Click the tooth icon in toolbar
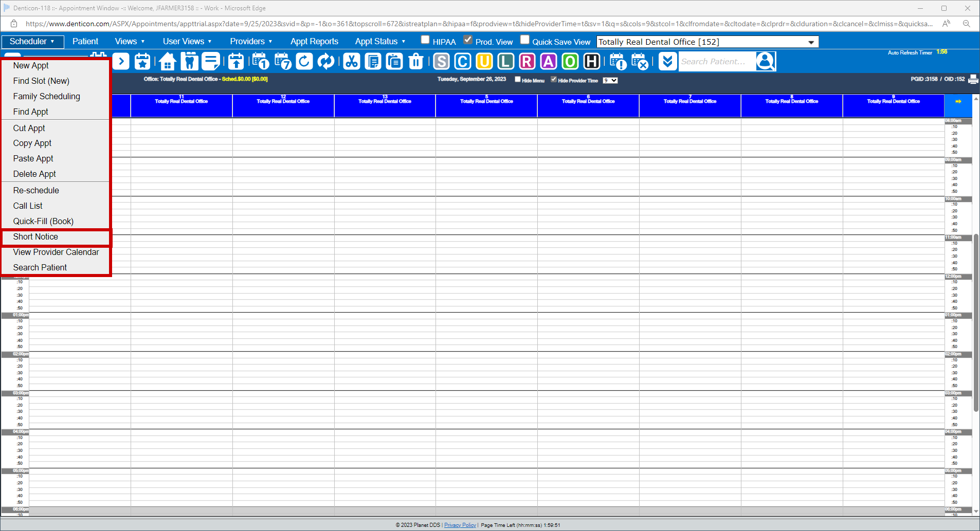Viewport: 980px width, 531px height. (189, 62)
